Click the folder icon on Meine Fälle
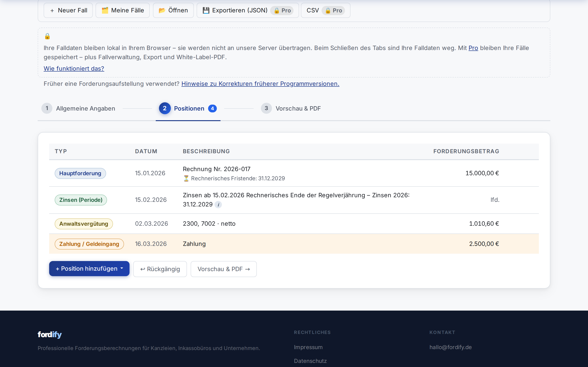 [x=105, y=11]
